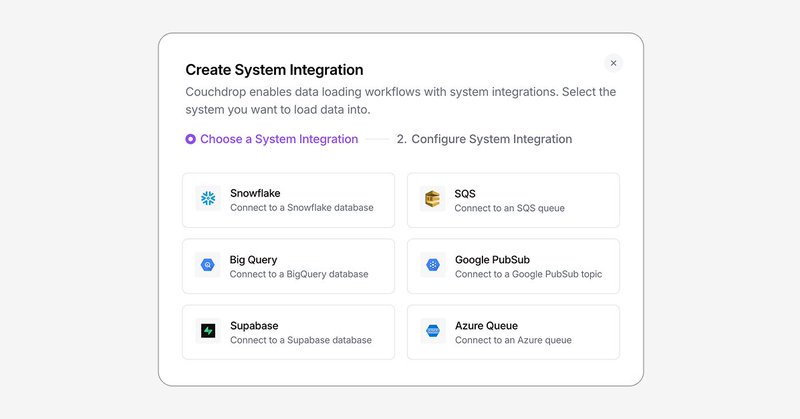Choose the Snowflake integration title
Image resolution: width=800 pixels, height=419 pixels.
(255, 193)
